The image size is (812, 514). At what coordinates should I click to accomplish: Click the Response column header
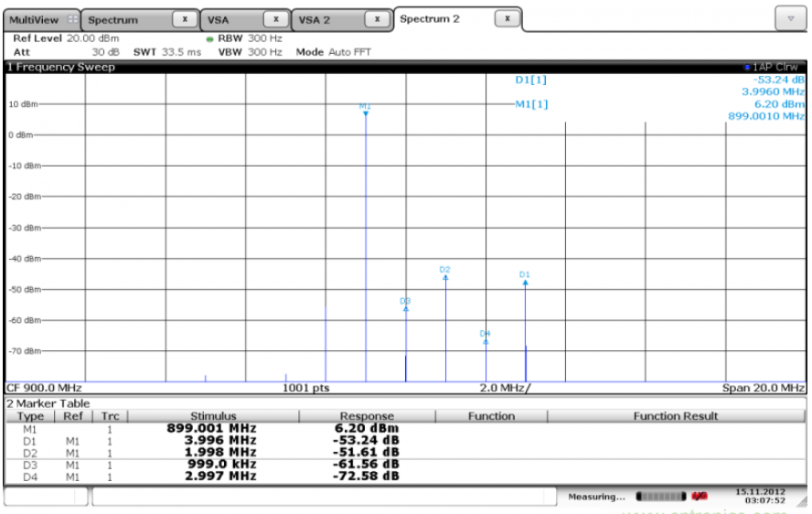point(367,416)
